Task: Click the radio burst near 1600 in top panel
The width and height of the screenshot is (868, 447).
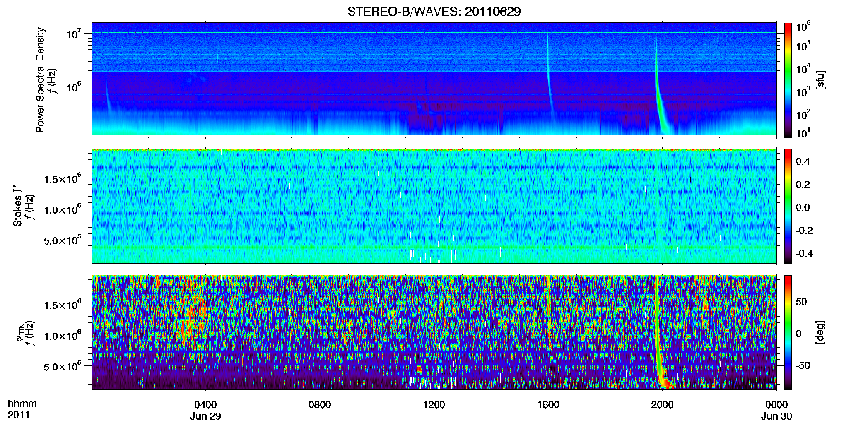Action: [550, 74]
